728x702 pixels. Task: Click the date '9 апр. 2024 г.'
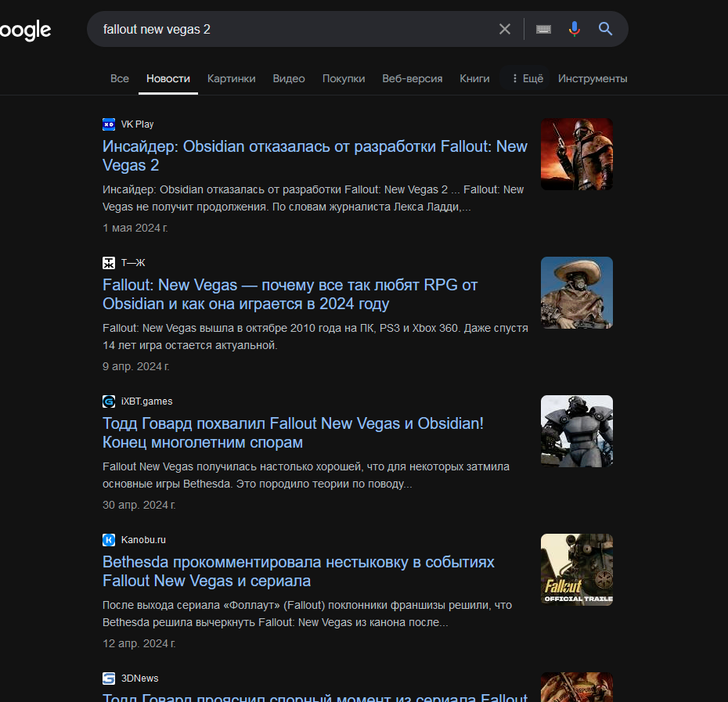(136, 366)
